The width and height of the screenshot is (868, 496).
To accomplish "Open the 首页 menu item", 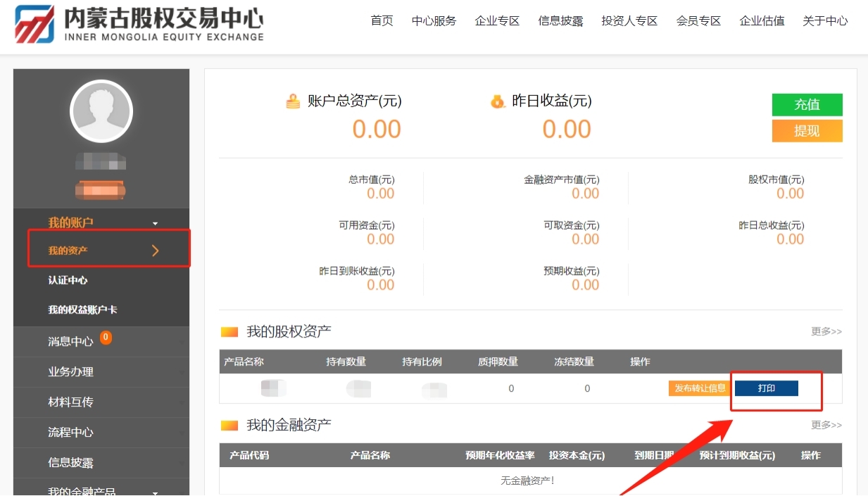I will (382, 21).
